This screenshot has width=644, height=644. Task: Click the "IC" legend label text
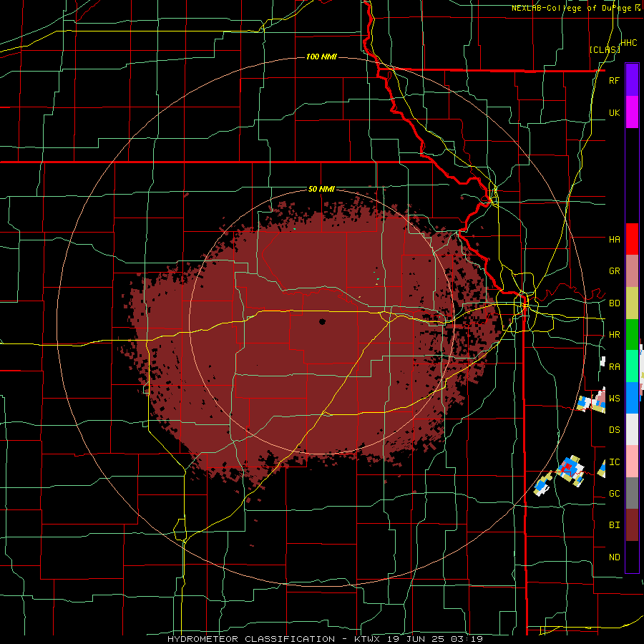click(614, 462)
